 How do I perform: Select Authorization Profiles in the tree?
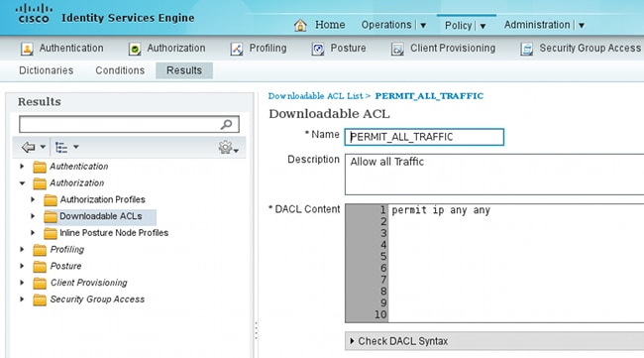coord(103,199)
